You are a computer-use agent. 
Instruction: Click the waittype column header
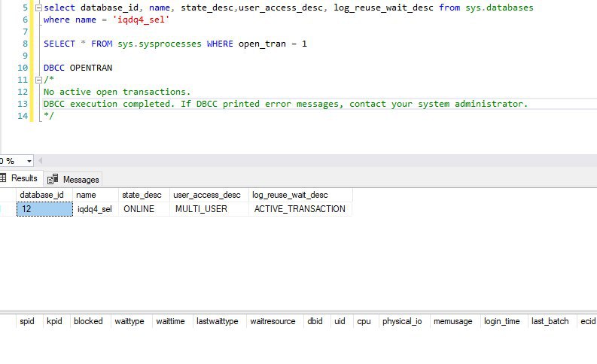point(131,321)
